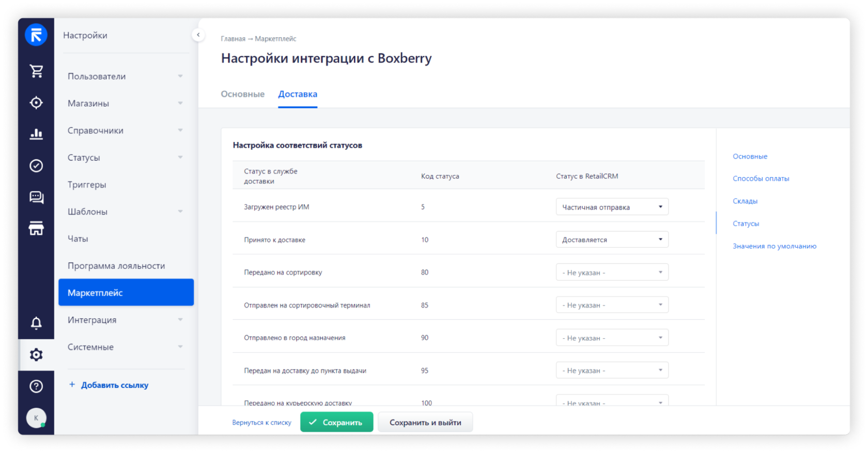The width and height of the screenshot is (868, 453).
Task: Click status code 90 cell
Action: (x=425, y=338)
